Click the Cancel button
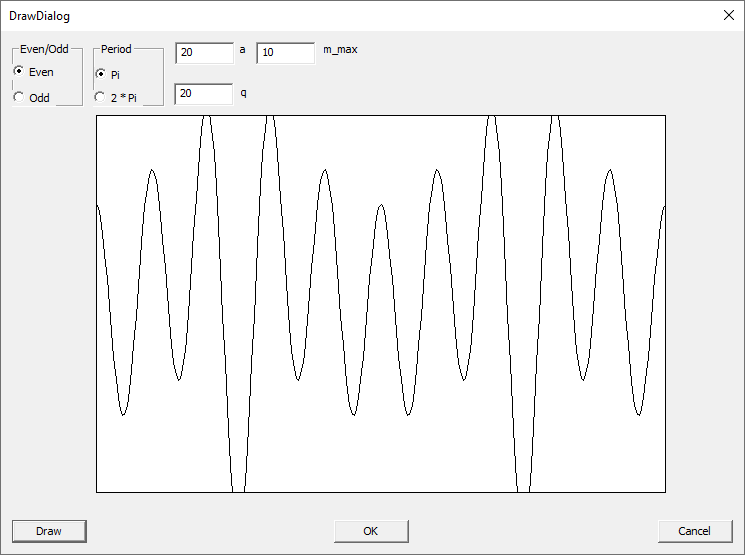The height and width of the screenshot is (555, 745). pyautogui.click(x=695, y=531)
